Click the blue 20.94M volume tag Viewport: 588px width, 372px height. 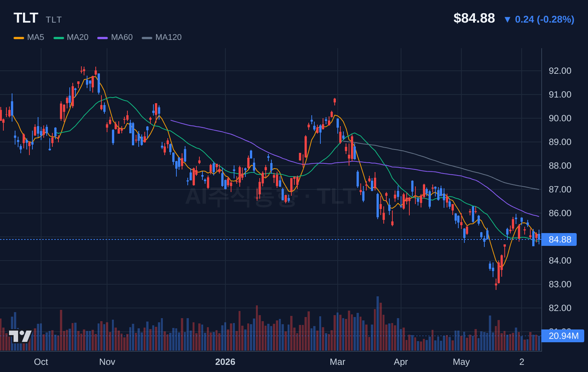point(563,336)
